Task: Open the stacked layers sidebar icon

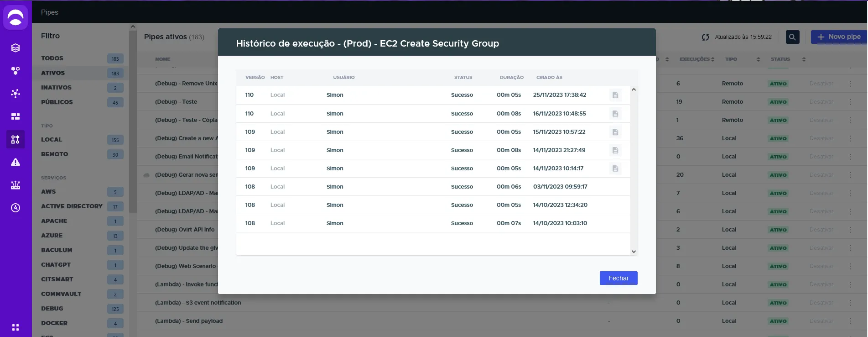Action: (16, 48)
